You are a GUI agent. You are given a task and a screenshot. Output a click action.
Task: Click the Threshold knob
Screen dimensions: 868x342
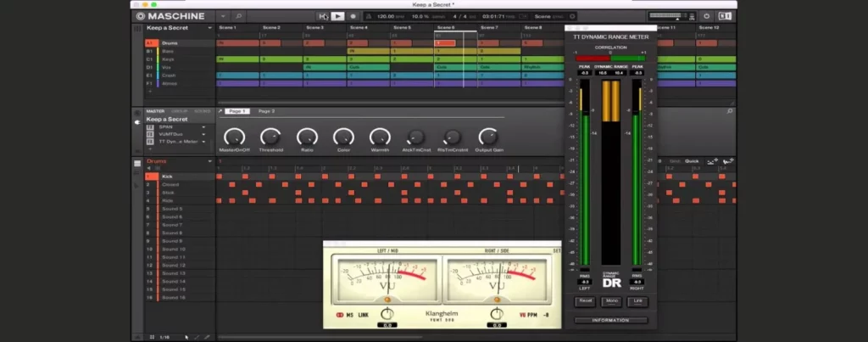[270, 136]
